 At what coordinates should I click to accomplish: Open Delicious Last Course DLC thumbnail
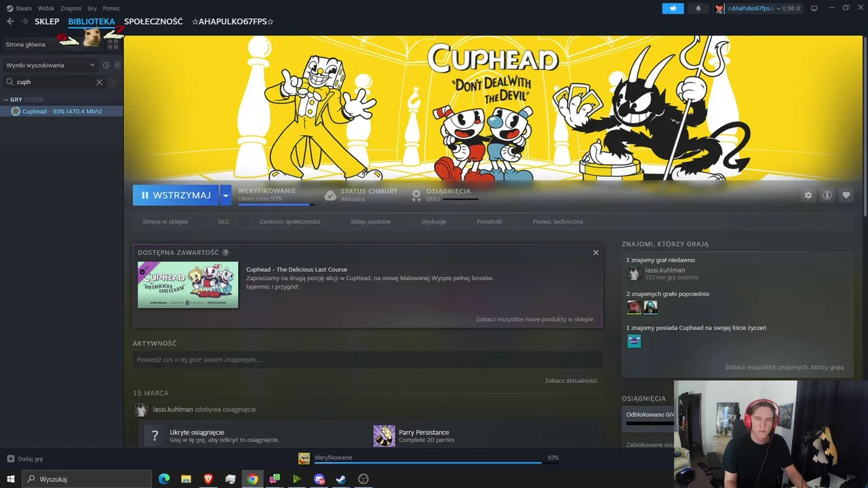(x=188, y=285)
